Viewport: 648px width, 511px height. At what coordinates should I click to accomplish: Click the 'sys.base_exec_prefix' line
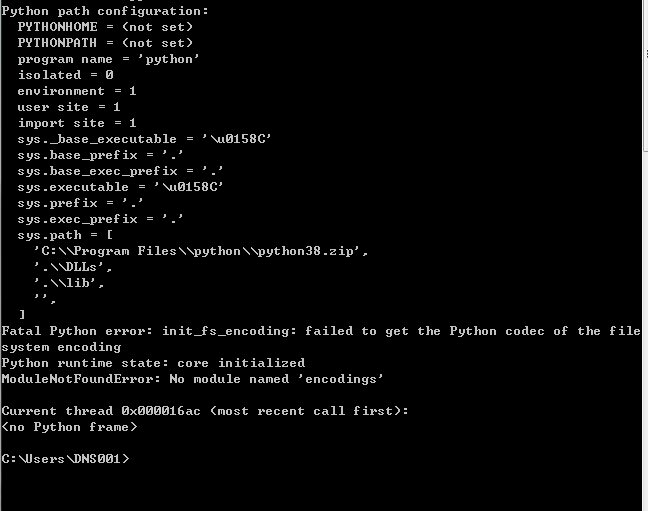click(120, 171)
